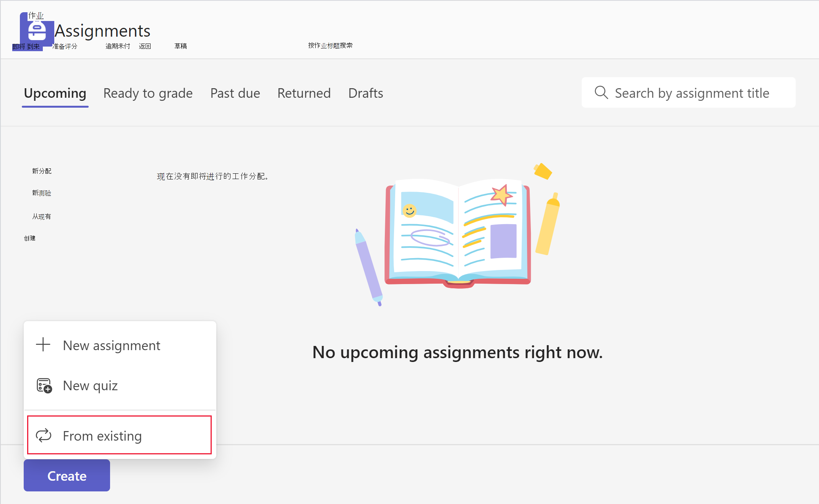Show the Drafts tab
819x504 pixels.
[366, 93]
